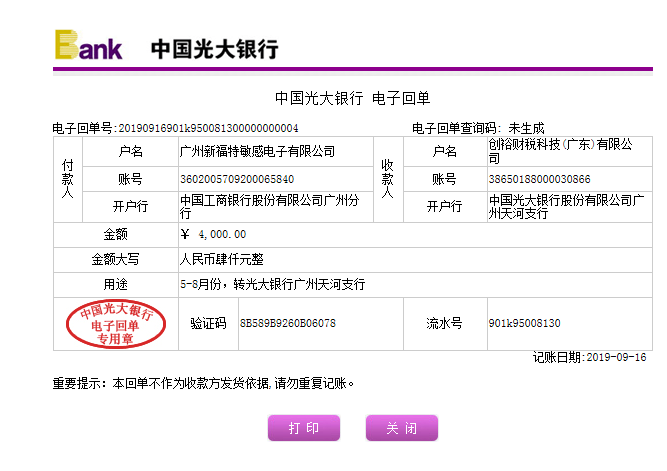Image resolution: width=667 pixels, height=471 pixels.
Task: Click the 收款人 vertical label
Action: 387,179
